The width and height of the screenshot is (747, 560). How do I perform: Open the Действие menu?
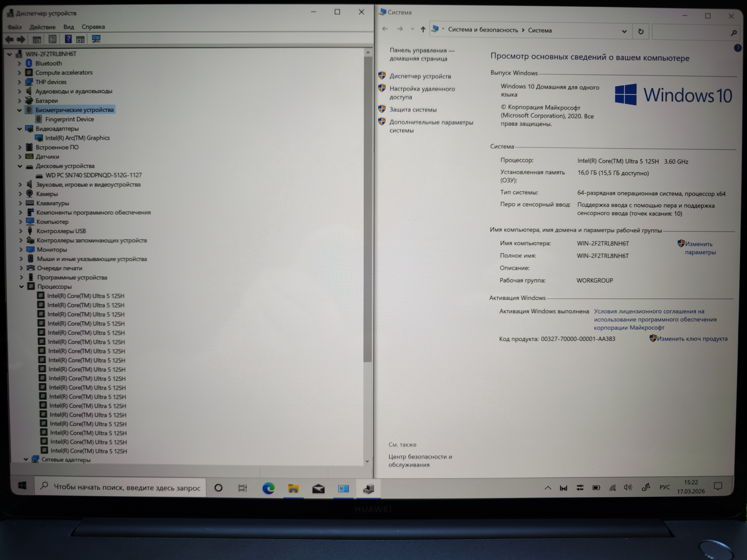42,27
